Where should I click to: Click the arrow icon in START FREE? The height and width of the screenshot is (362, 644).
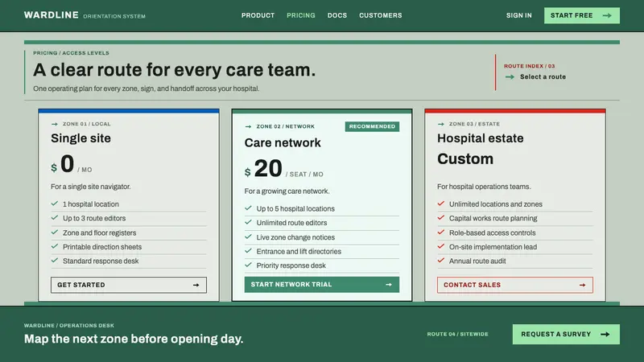pyautogui.click(x=607, y=15)
